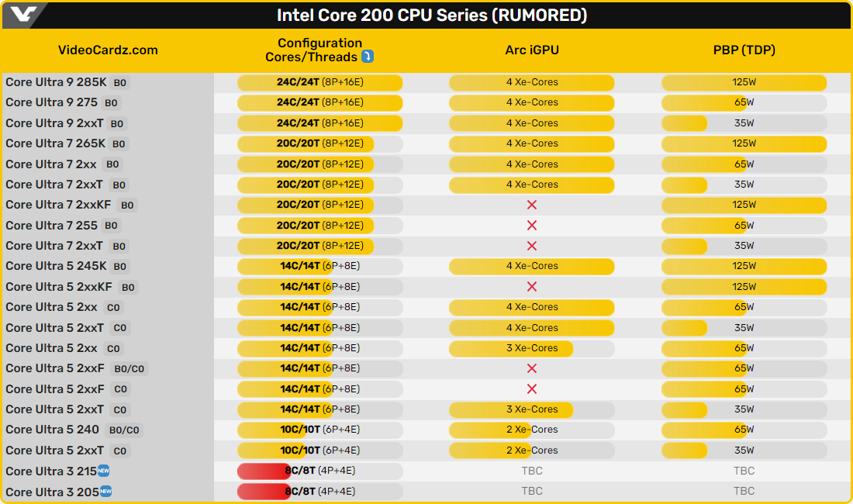Click the B0 badge next to Core Ultra 9 285K

(x=120, y=82)
